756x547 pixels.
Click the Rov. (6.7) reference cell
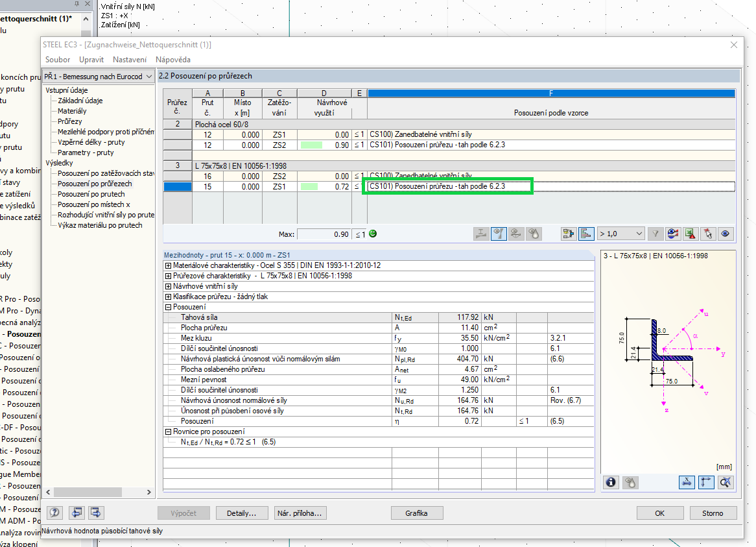coord(571,400)
